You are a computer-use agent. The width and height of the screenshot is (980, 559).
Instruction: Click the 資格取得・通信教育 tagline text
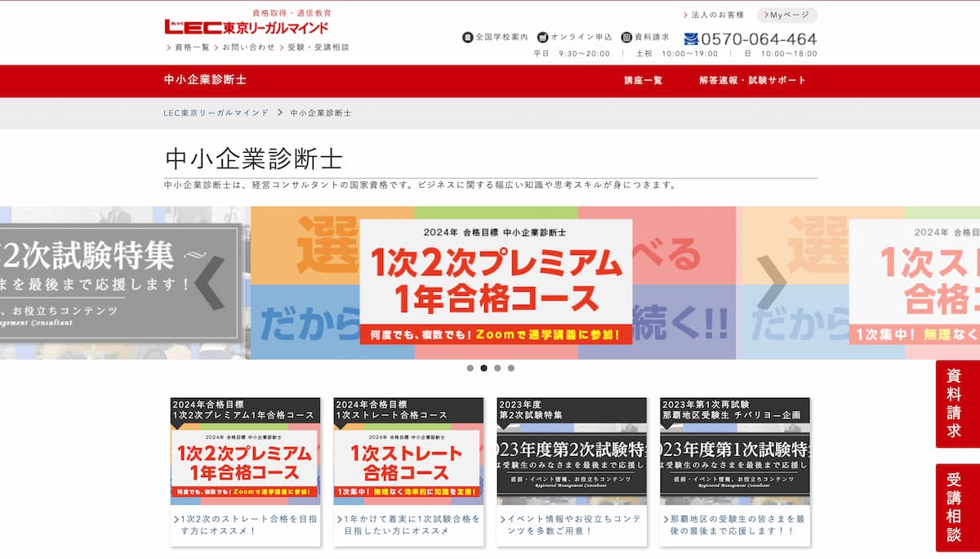(x=292, y=13)
